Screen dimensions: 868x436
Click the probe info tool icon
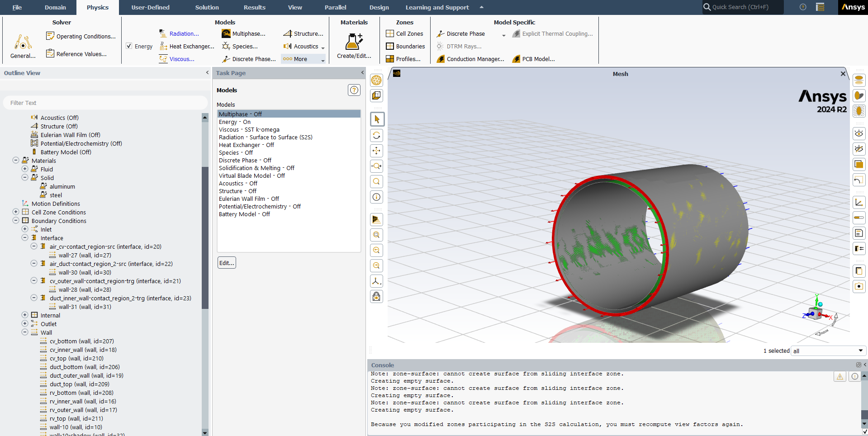(376, 197)
